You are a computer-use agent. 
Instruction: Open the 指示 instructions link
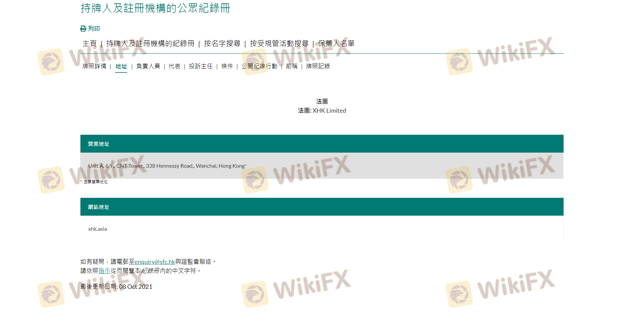tap(104, 271)
